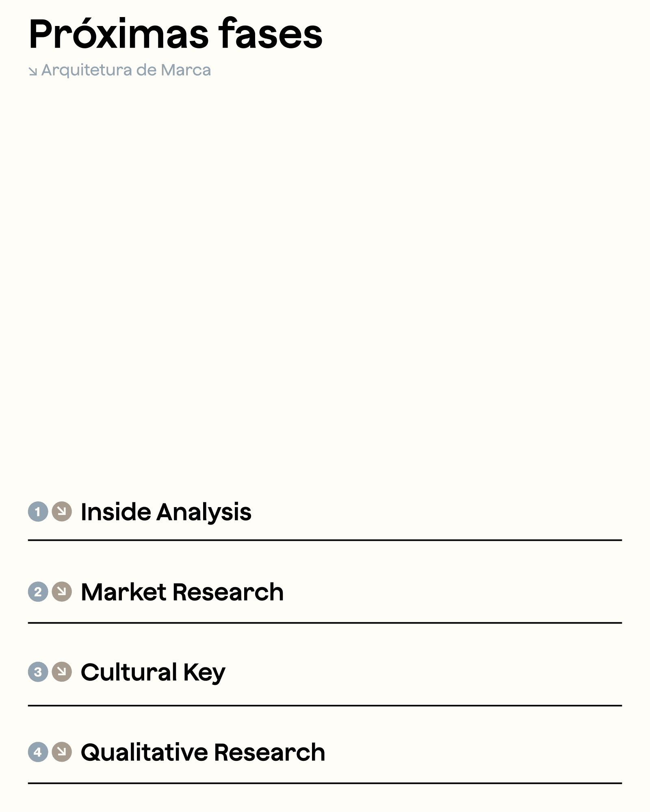Open the Qualitative Research phase

[203, 752]
